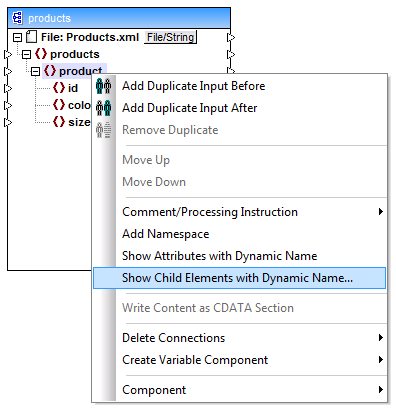396x409 pixels.
Task: Choose Add Duplicate Input Before
Action: 240,86
